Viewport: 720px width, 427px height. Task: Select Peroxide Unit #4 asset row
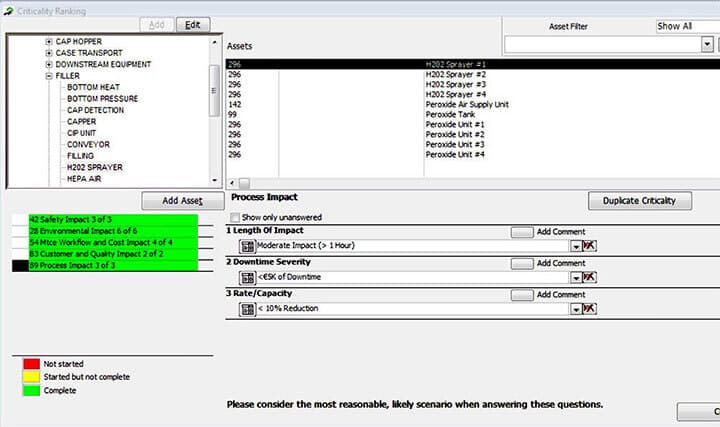pyautogui.click(x=473, y=155)
